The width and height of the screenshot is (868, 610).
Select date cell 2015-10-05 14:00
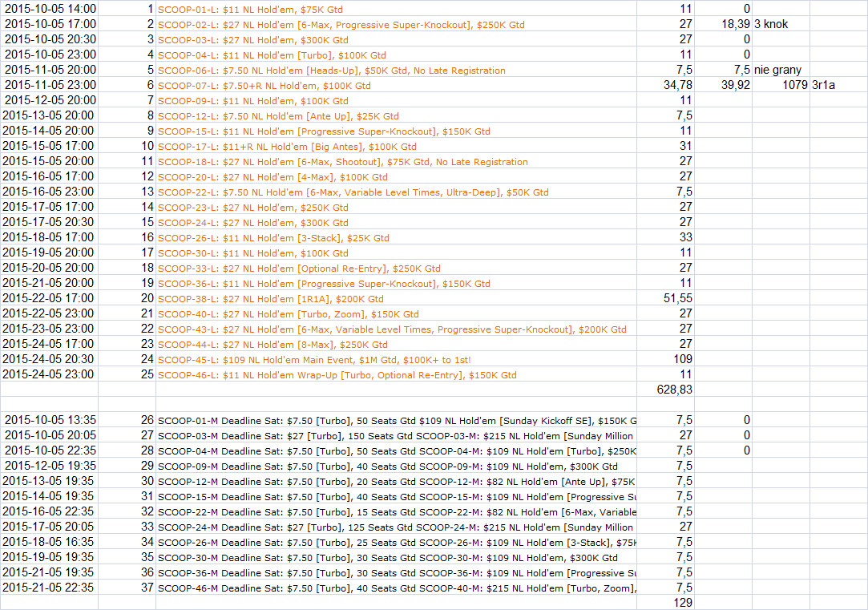(x=49, y=9)
